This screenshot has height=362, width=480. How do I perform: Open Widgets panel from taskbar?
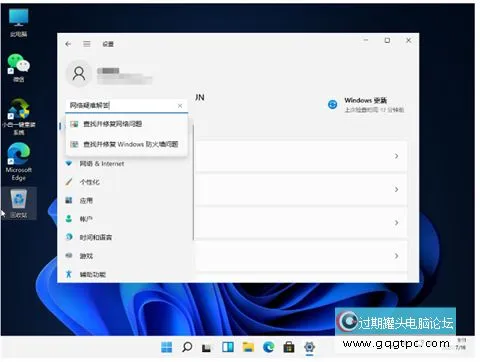pyautogui.click(x=228, y=347)
